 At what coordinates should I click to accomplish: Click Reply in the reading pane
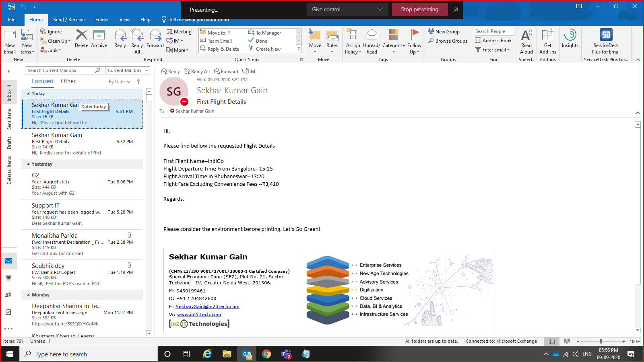tap(171, 72)
